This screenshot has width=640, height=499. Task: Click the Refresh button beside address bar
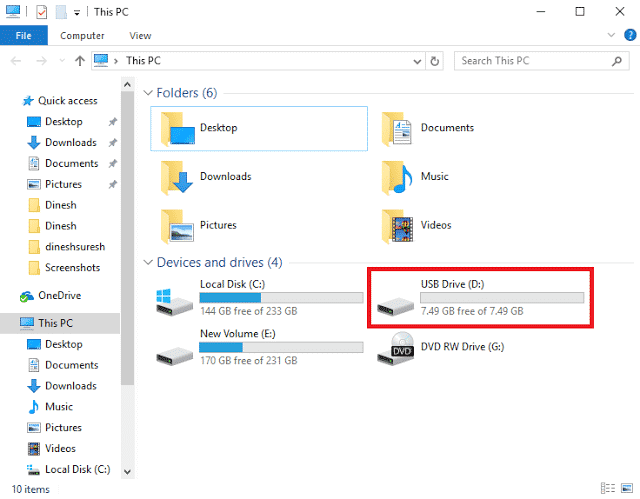435,61
